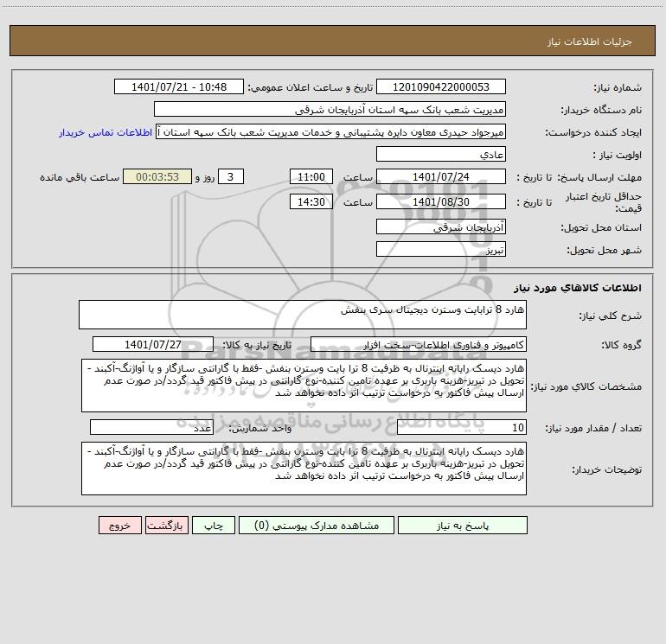
Task: Click the remaining time counter 00:03:53
Action: coord(157,176)
